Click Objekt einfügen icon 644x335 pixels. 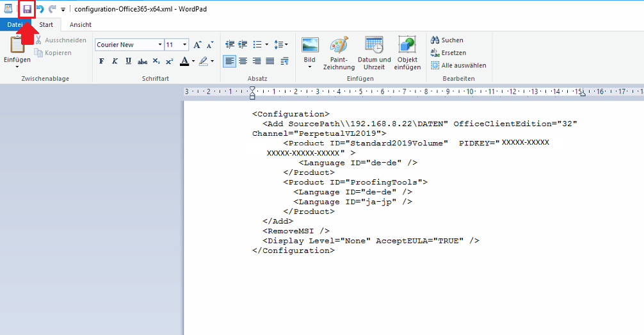[x=407, y=53]
